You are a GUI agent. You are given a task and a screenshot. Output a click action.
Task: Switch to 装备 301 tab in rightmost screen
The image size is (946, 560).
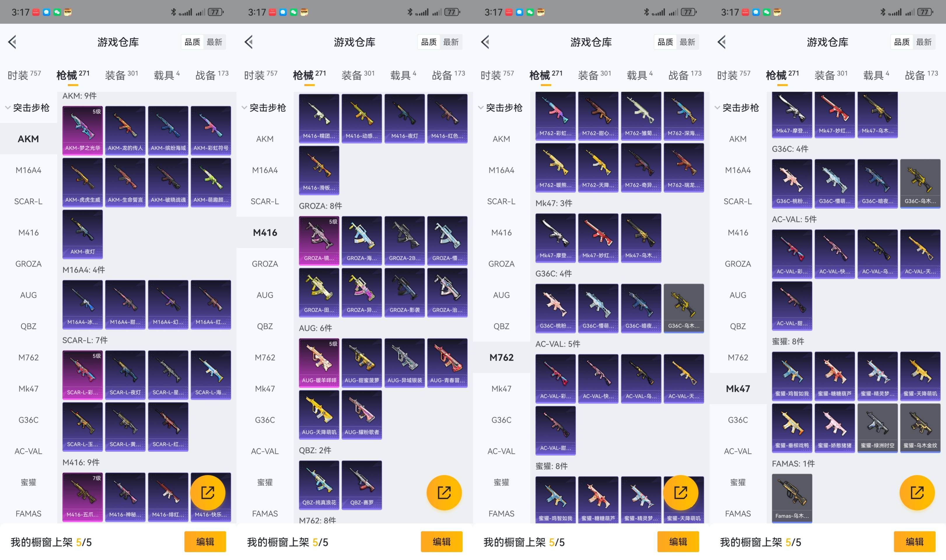830,75
